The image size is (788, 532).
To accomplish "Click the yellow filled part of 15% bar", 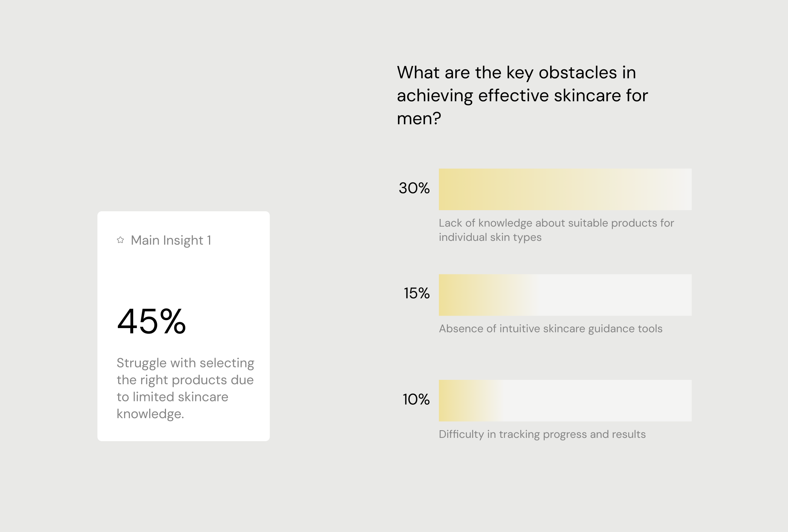I will [x=474, y=295].
